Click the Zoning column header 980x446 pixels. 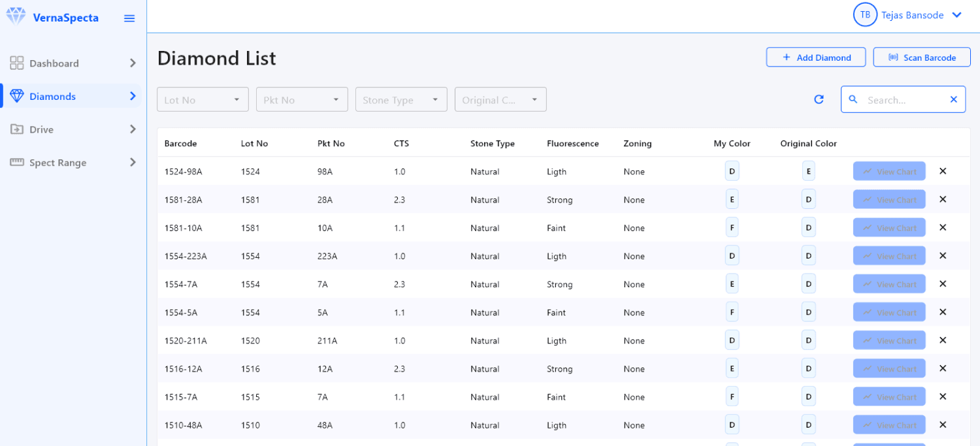click(x=638, y=144)
